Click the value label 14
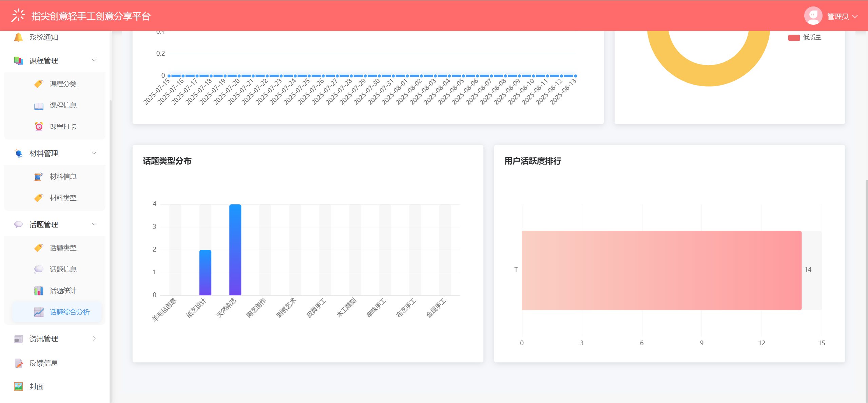 coord(808,270)
